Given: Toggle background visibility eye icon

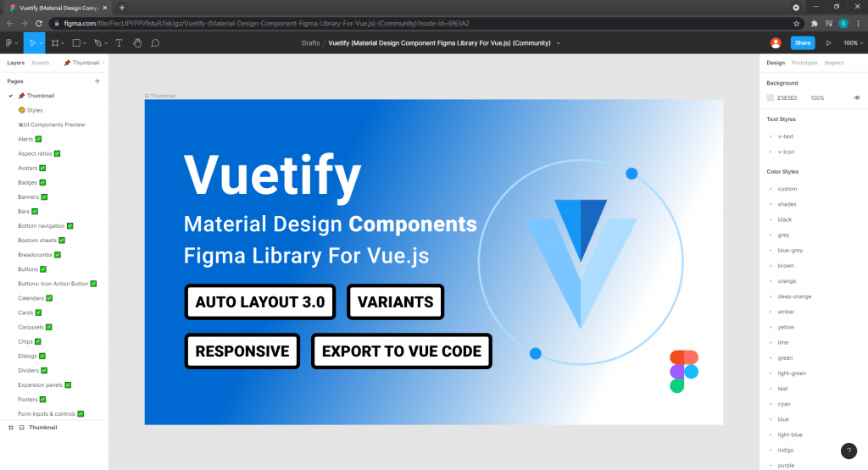Looking at the screenshot, I should pos(857,98).
